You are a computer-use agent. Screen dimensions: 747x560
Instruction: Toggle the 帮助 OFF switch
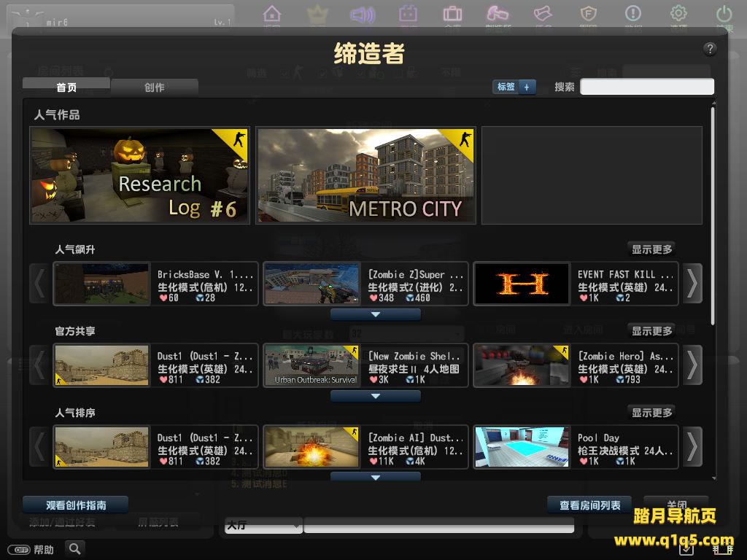coord(19,549)
